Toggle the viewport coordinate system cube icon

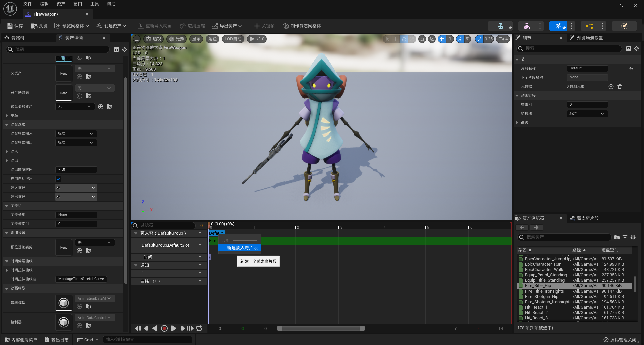tap(422, 39)
